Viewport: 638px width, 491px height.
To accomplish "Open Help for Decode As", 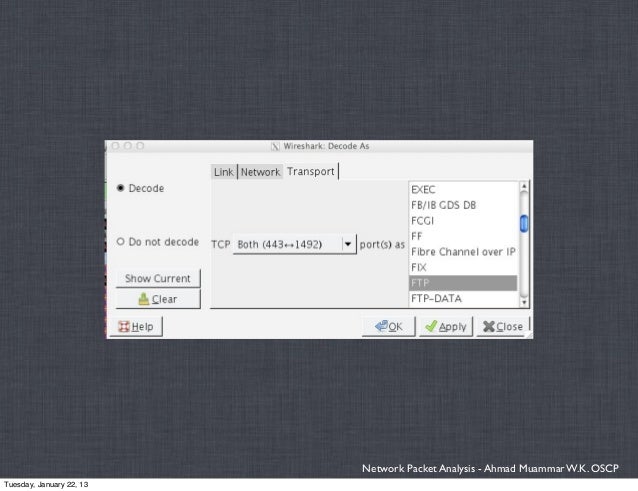I will (136, 326).
